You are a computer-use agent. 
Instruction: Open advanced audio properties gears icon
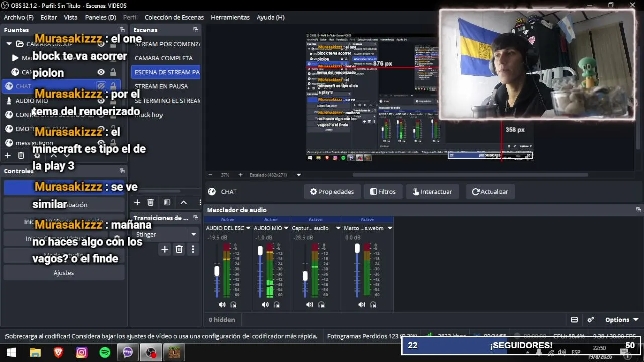point(591,320)
